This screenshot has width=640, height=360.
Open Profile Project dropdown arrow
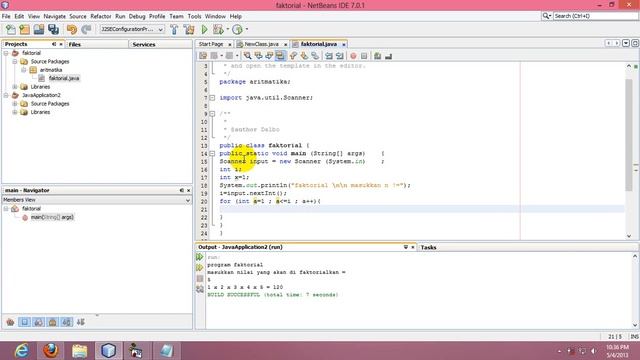tap(247, 29)
